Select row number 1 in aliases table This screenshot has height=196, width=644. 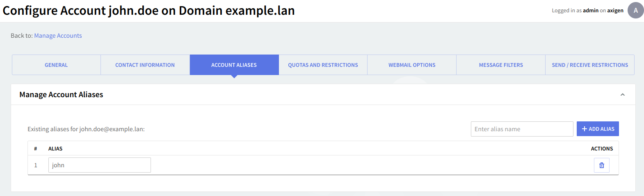(x=36, y=165)
